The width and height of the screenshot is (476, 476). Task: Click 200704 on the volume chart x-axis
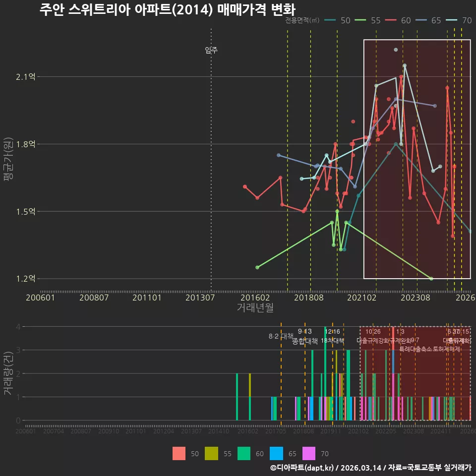tap(54, 431)
